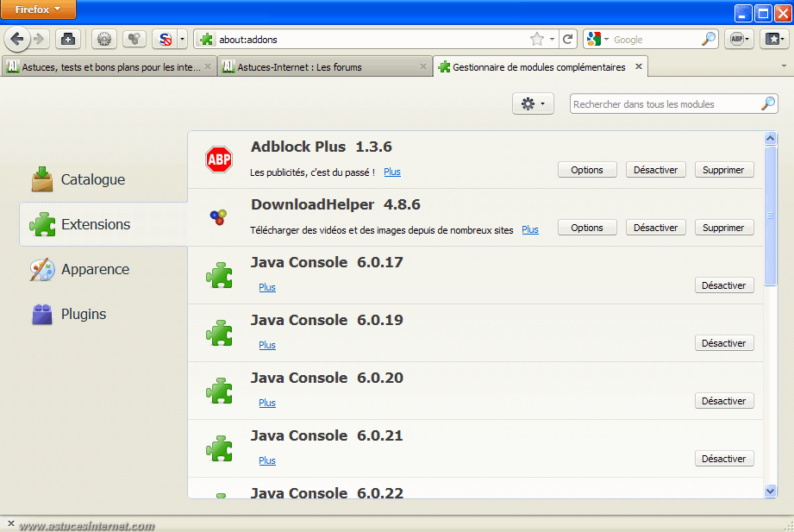Viewport: 794px width, 532px height.
Task: Click the Java Console 6.0.17 puzzle icon
Action: (219, 275)
